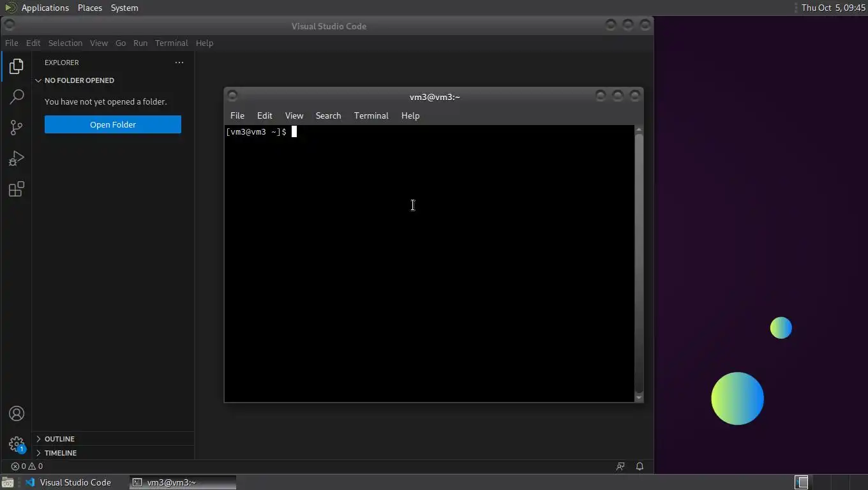
Task: Open the VS Code Terminal menu
Action: 171,43
